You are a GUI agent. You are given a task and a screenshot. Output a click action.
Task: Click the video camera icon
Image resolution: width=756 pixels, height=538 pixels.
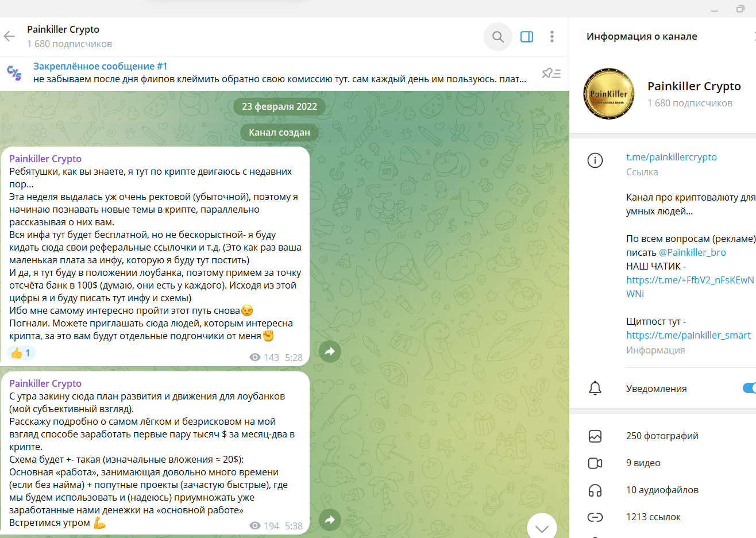click(595, 463)
